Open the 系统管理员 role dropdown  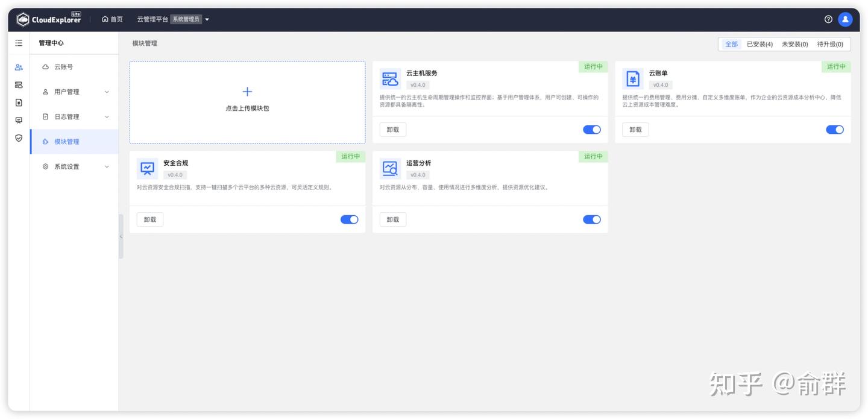tap(190, 19)
